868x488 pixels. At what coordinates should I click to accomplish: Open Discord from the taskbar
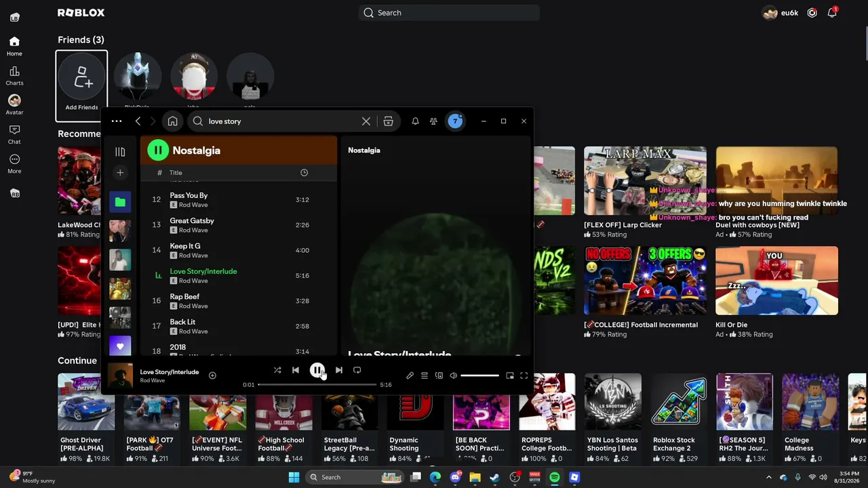click(x=455, y=477)
